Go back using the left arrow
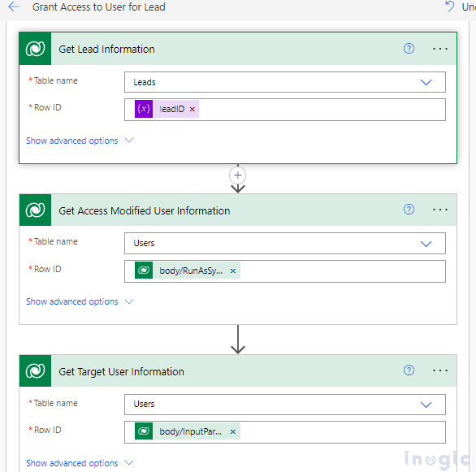 coord(14,6)
